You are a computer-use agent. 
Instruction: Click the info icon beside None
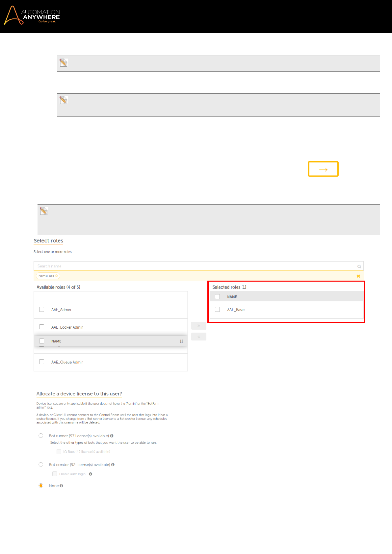tap(61, 486)
